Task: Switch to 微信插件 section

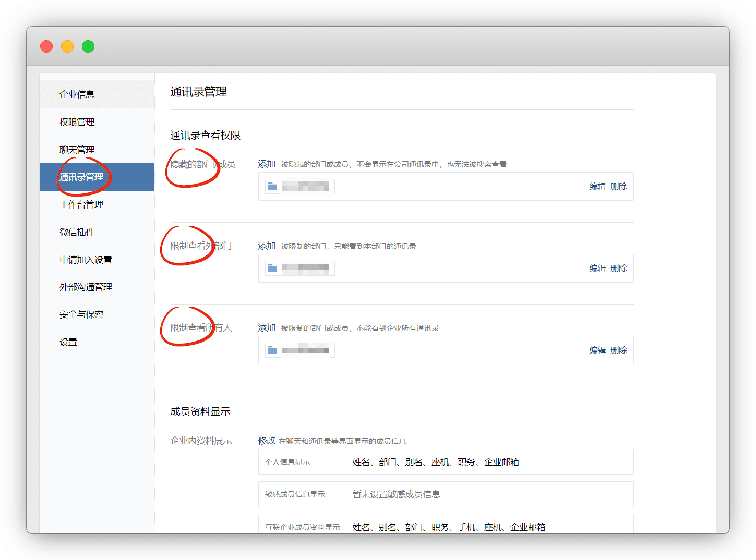Action: tap(77, 232)
